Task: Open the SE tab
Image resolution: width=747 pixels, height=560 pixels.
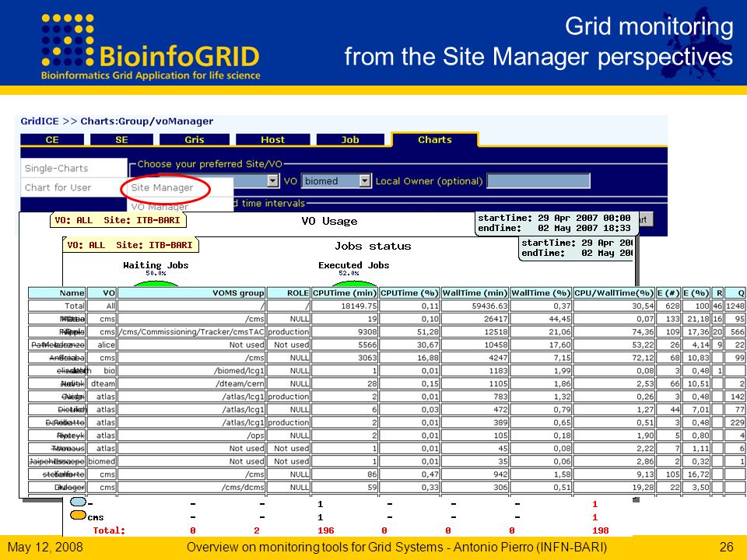Action: [121, 139]
